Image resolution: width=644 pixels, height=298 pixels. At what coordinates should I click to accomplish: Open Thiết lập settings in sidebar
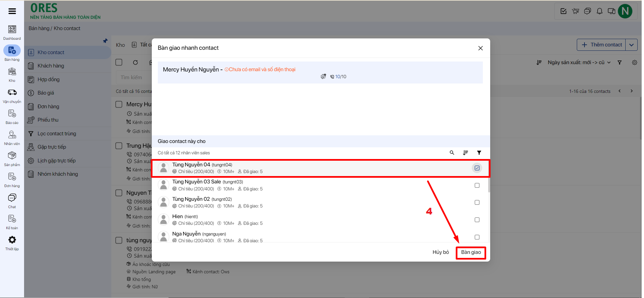[x=12, y=243]
